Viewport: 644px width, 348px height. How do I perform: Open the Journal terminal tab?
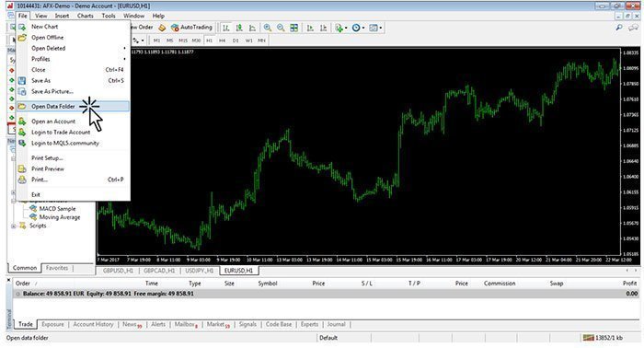(337, 324)
